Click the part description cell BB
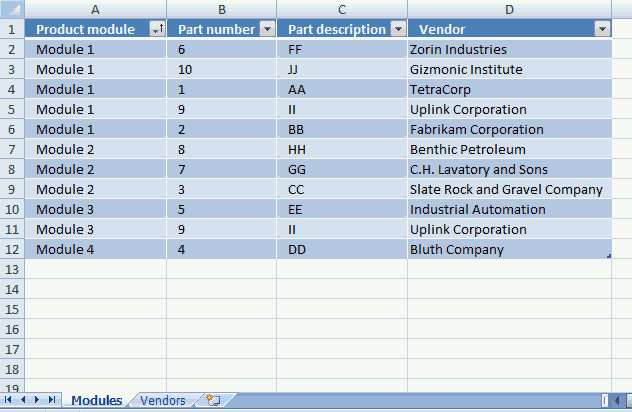The width and height of the screenshot is (632, 412). pyautogui.click(x=342, y=129)
